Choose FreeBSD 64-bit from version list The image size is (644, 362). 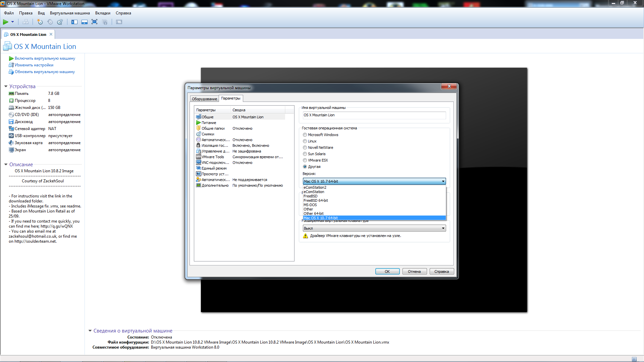coord(374,200)
